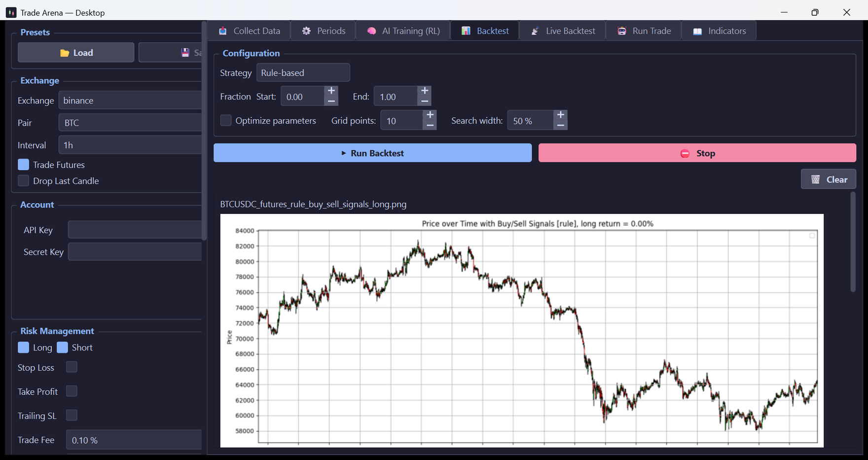
Task: Open the Pair BTC dropdown
Action: click(130, 123)
